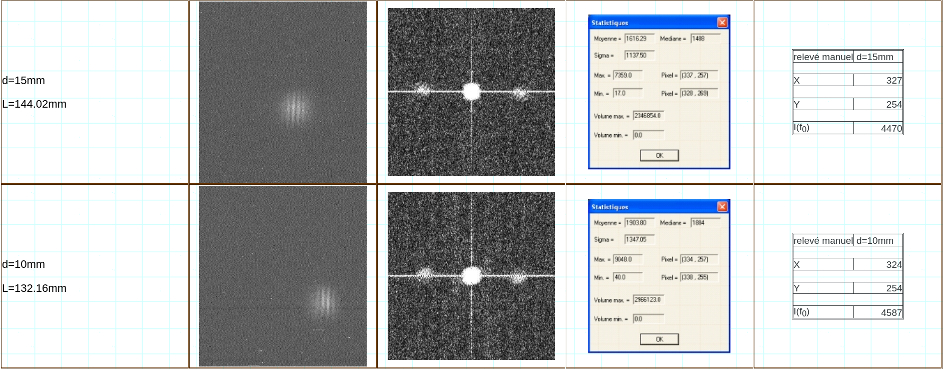Select the cell containing d=10mm on left
Viewport: 943px width, 369px height.
[24, 264]
